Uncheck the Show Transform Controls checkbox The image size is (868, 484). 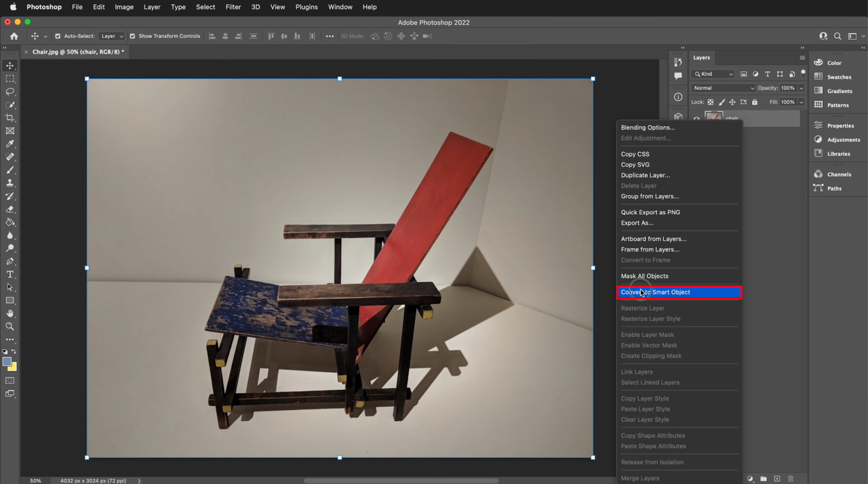[132, 36]
